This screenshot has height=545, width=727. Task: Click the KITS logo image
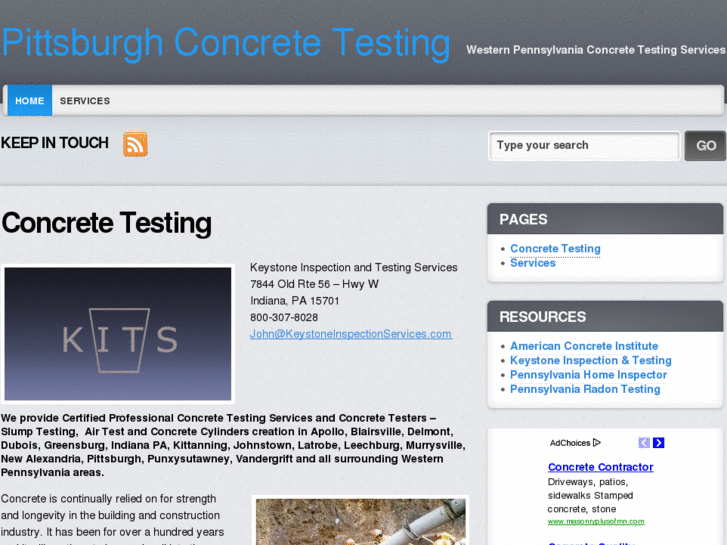(x=118, y=334)
